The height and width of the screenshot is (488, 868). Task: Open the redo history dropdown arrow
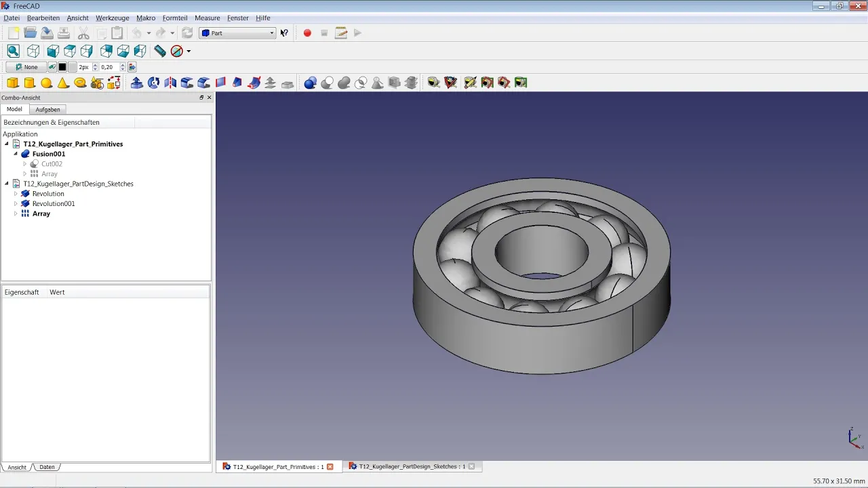(x=172, y=33)
